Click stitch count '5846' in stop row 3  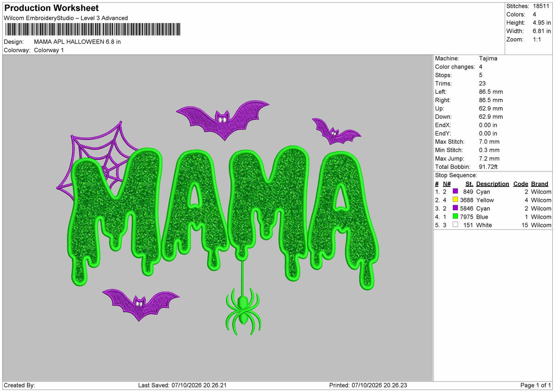pyautogui.click(x=467, y=208)
